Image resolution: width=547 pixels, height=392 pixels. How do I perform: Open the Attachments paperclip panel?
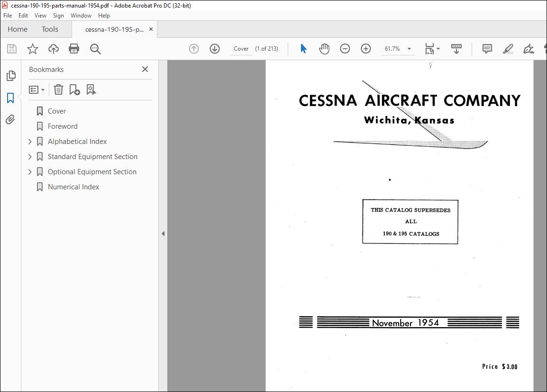pyautogui.click(x=10, y=120)
